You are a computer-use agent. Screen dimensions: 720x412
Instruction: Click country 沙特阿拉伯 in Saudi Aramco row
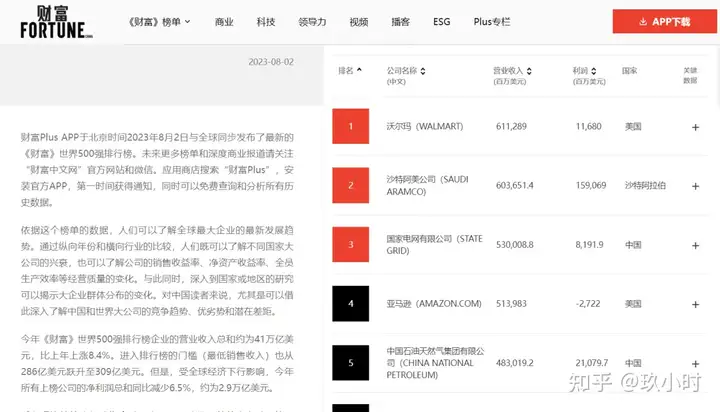point(645,185)
